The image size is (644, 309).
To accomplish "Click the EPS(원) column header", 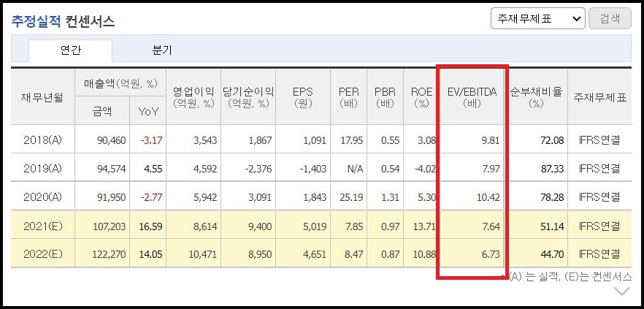I will tap(303, 97).
